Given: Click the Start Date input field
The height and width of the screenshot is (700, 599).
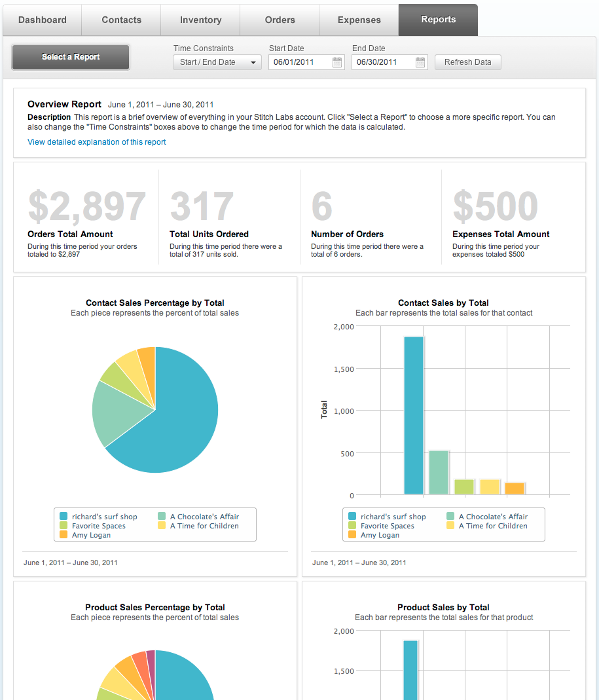Looking at the screenshot, I should pos(306,62).
